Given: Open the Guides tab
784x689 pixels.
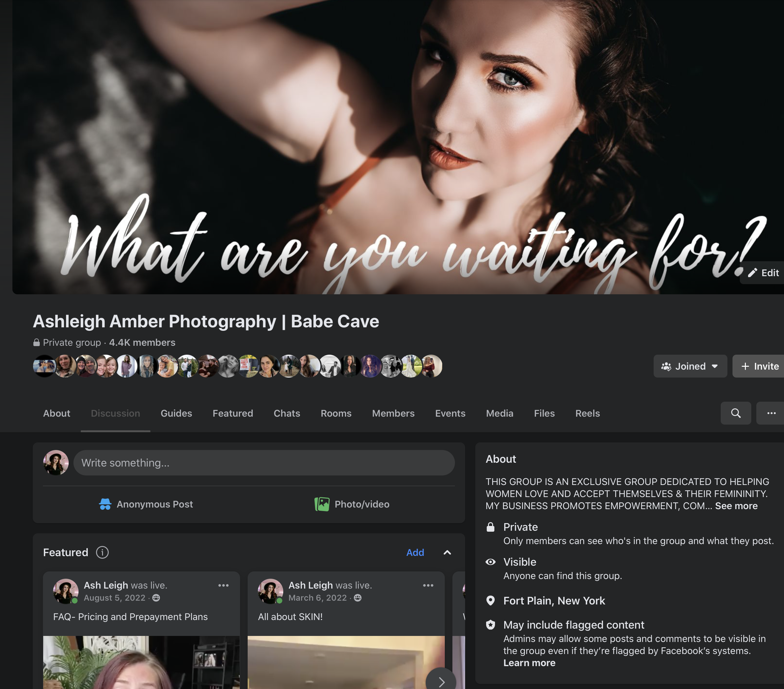Looking at the screenshot, I should [x=176, y=413].
